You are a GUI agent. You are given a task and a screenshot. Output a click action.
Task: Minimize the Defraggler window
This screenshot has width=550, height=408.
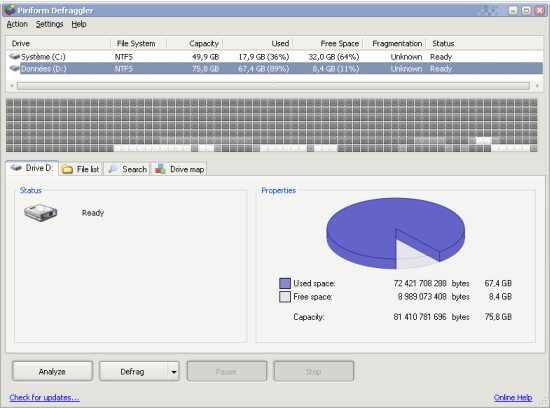point(513,11)
